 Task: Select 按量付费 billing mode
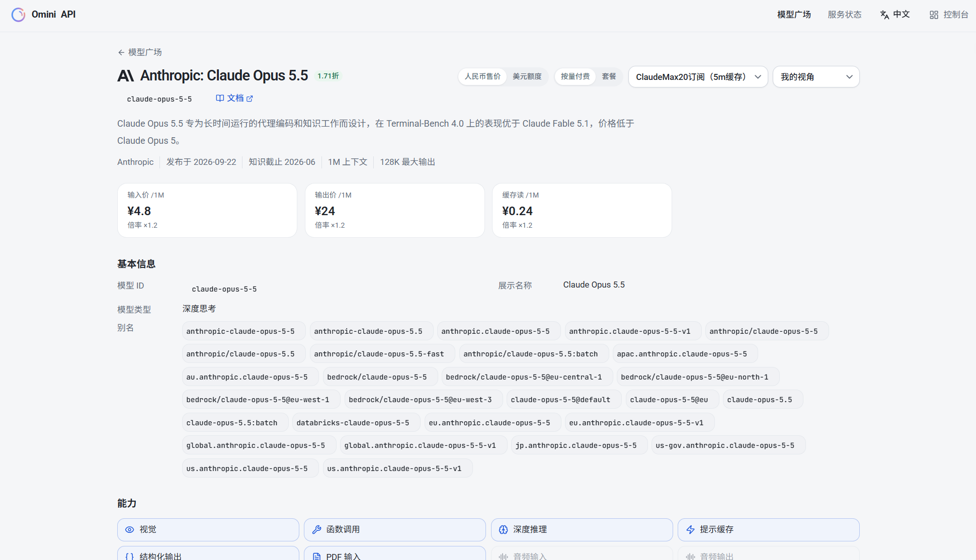575,76
